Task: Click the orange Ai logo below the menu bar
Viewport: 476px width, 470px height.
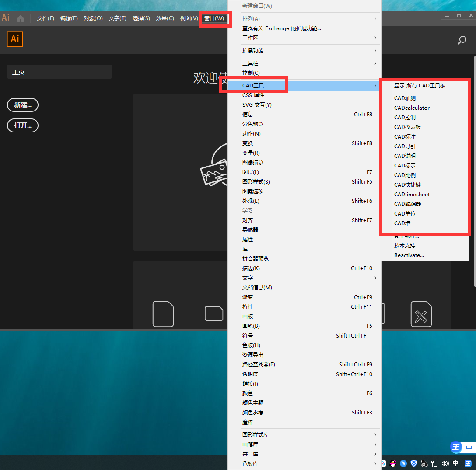Action: coord(15,39)
